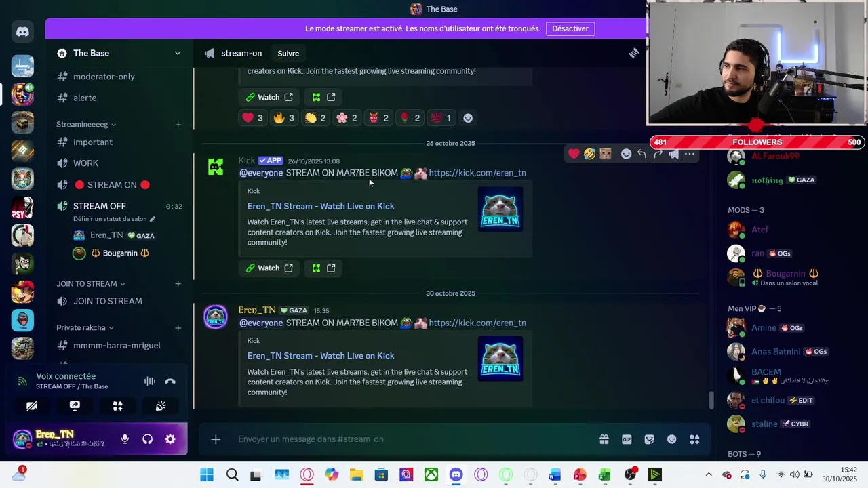868x488 pixels.
Task: Create a channel in Private rakcha category
Action: 178,328
